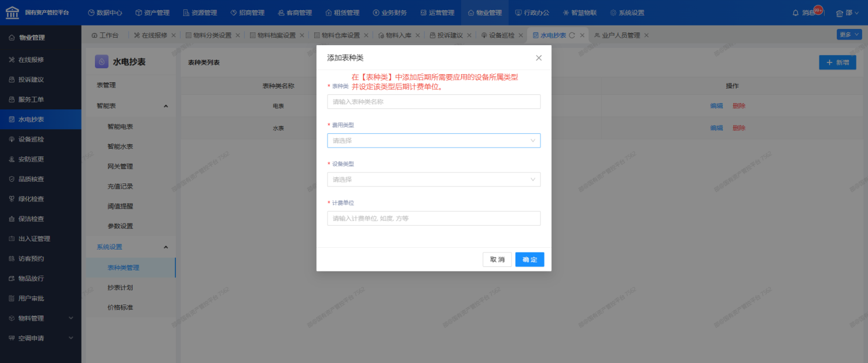
Task: Click 取消 in the dialog
Action: 497,259
